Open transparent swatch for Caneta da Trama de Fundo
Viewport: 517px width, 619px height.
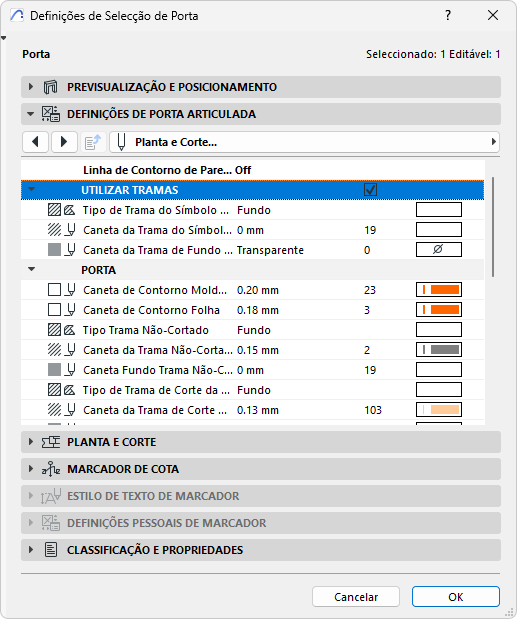[x=439, y=249]
